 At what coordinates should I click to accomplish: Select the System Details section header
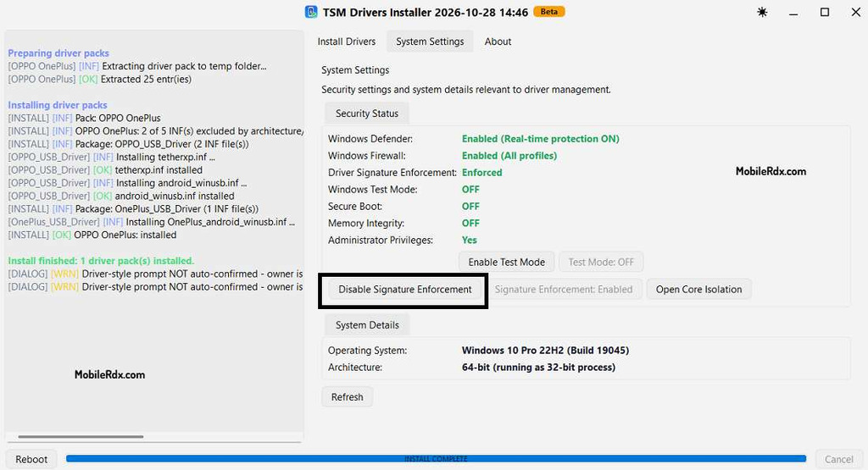pyautogui.click(x=367, y=325)
